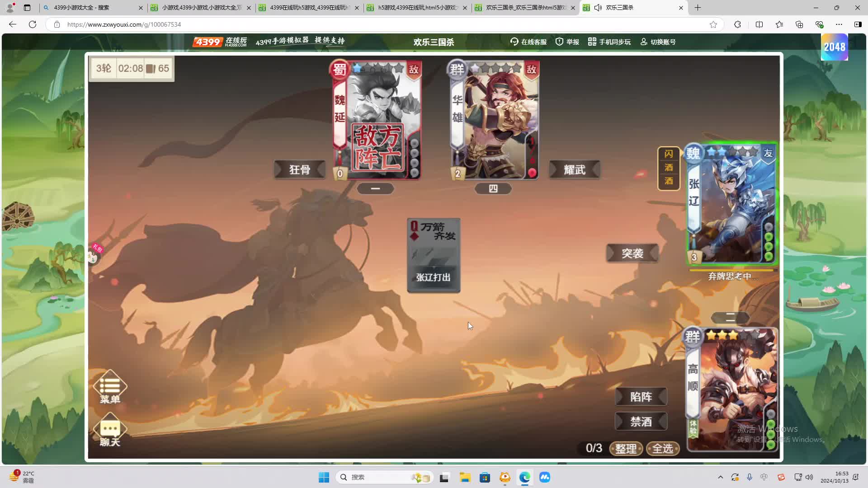
Task: Select 切换账号 to switch accounts
Action: (x=658, y=42)
